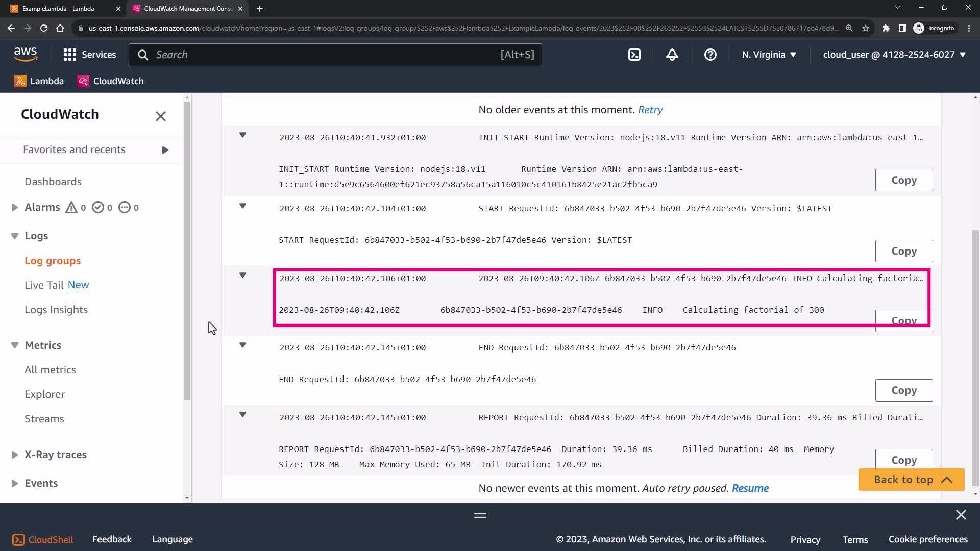Open the notifications bell icon
Image resolution: width=980 pixels, height=551 pixels.
click(x=672, y=55)
